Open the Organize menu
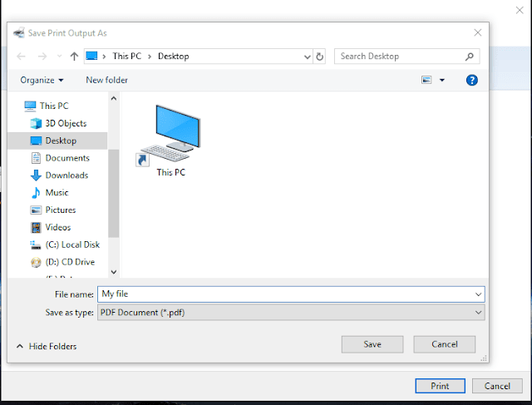Image resolution: width=532 pixels, height=405 pixels. coord(42,80)
